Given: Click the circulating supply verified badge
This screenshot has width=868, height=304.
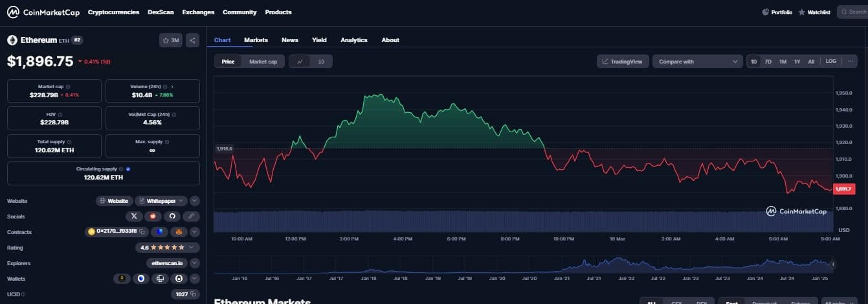Looking at the screenshot, I should point(128,169).
